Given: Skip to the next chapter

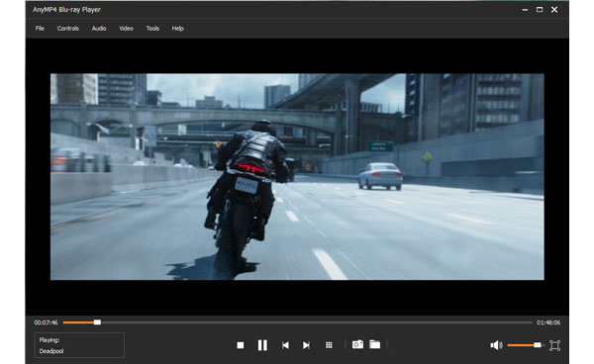Looking at the screenshot, I should coord(306,345).
